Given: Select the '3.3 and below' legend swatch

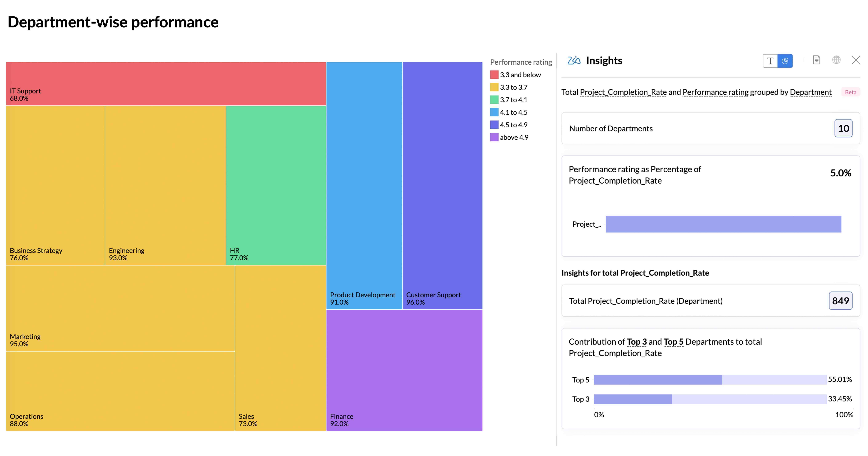Looking at the screenshot, I should coord(494,75).
